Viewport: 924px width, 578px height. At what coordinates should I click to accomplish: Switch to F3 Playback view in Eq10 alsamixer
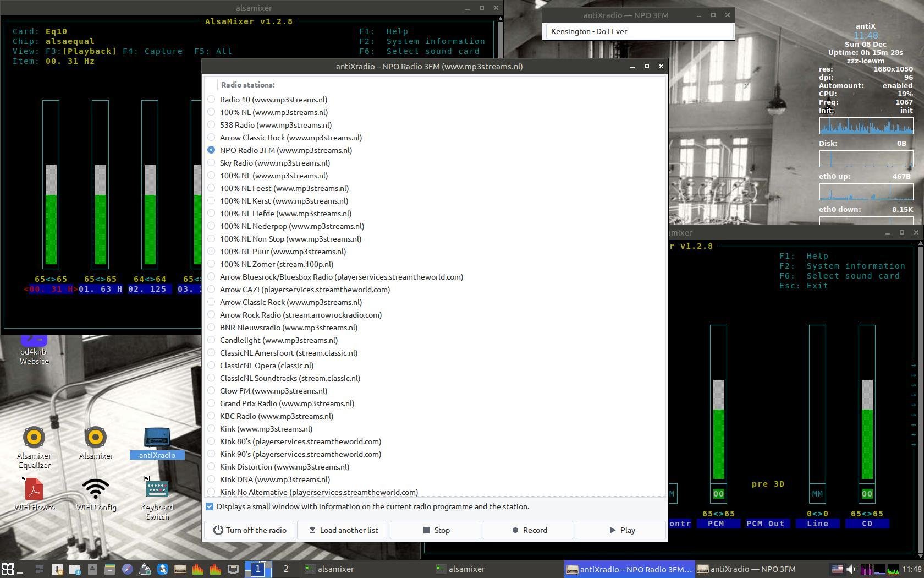pyautogui.click(x=81, y=51)
